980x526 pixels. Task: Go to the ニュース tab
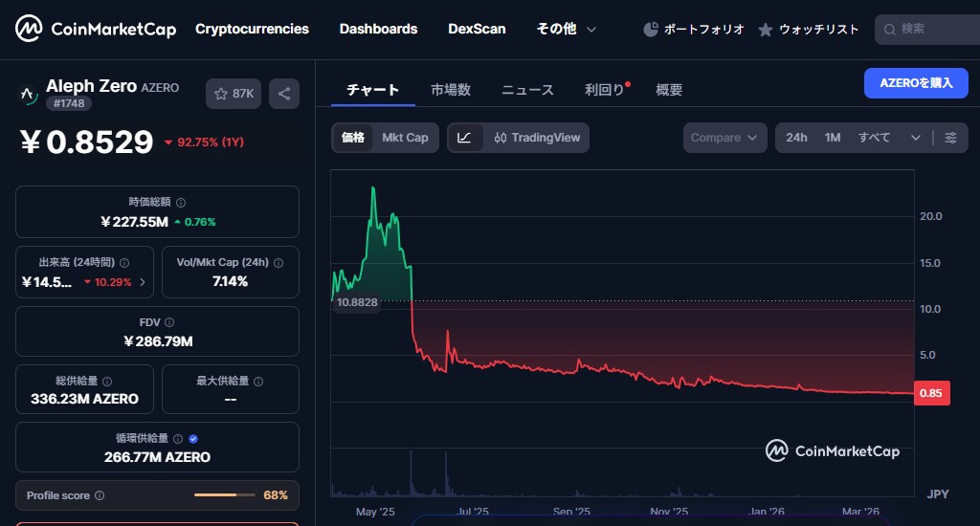(x=527, y=90)
